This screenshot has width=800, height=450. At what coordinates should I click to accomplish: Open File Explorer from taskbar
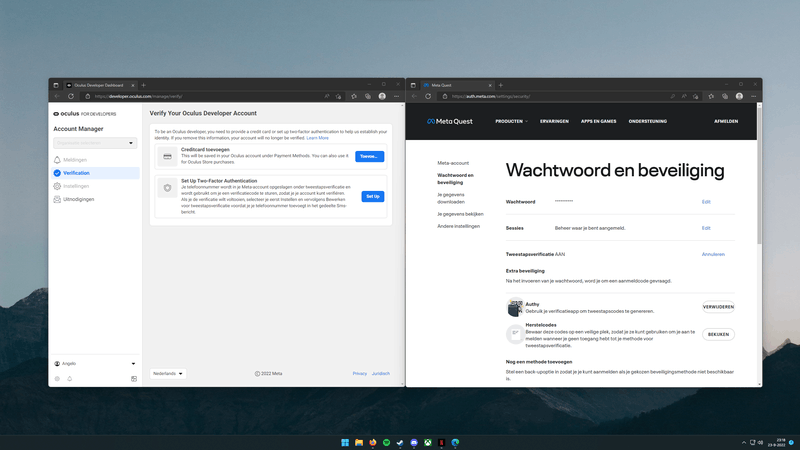point(359,442)
